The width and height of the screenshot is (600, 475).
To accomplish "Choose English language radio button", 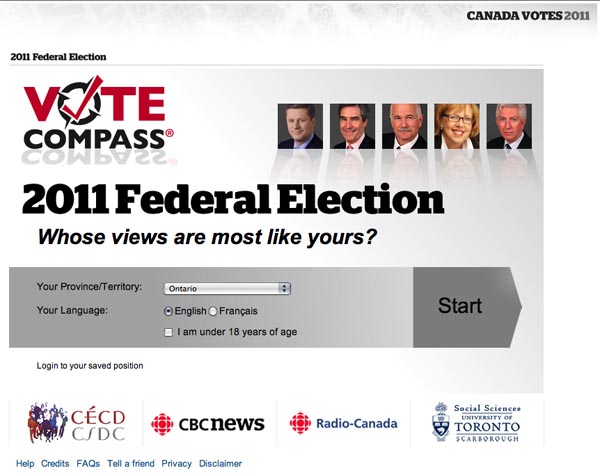I will click(168, 311).
